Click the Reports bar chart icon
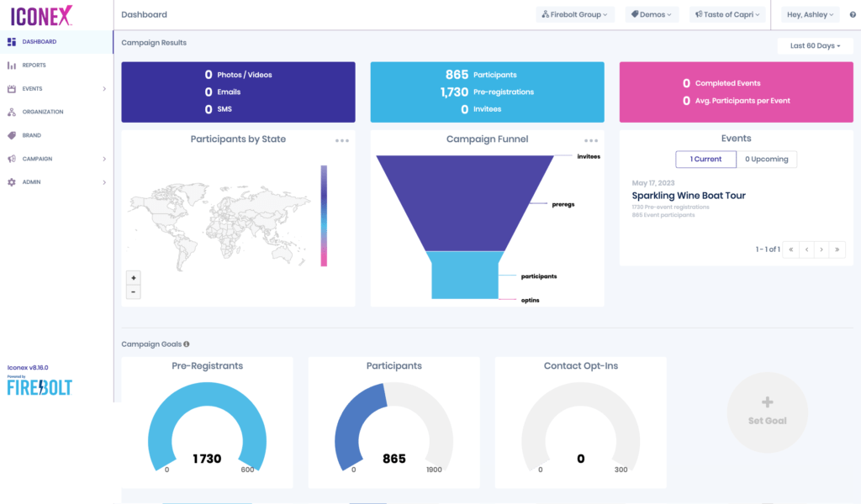Viewport: 861px width, 504px height. [12, 65]
